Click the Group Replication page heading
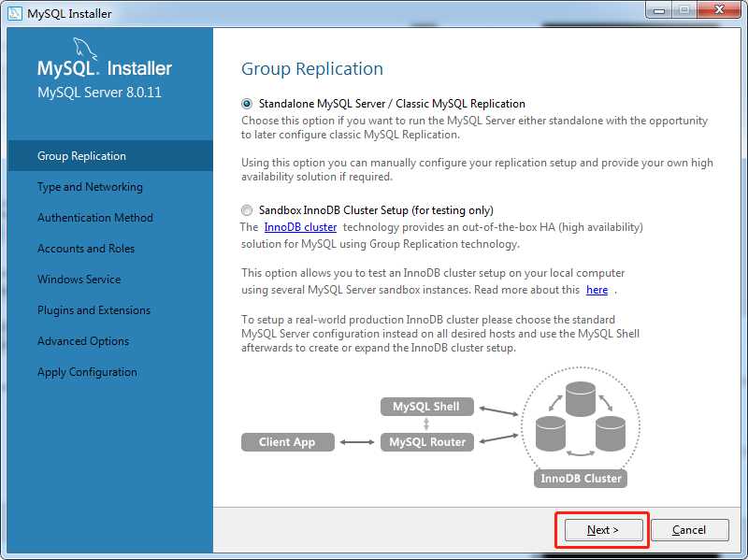Image resolution: width=748 pixels, height=560 pixels. pyautogui.click(x=312, y=68)
